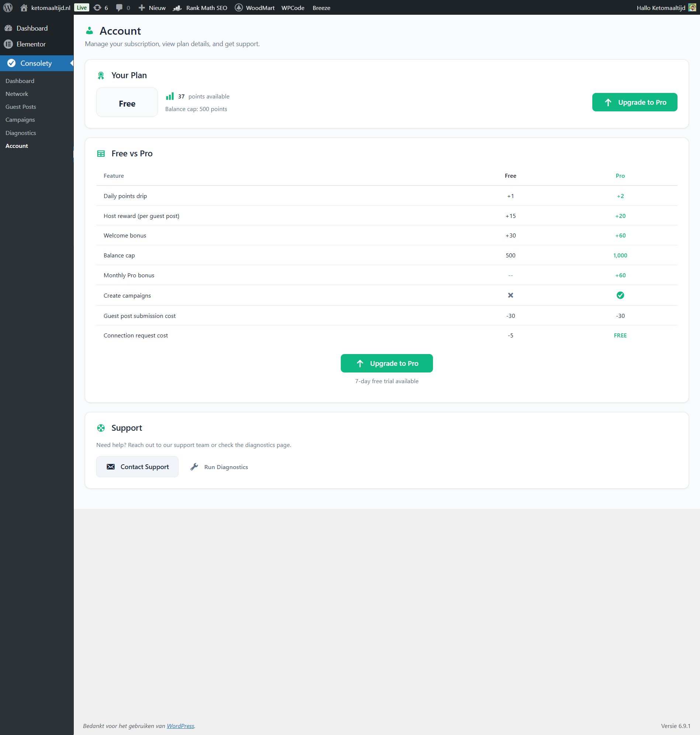Select the Elementor icon in the sidebar
Screen dimensions: 700x735
point(9,44)
